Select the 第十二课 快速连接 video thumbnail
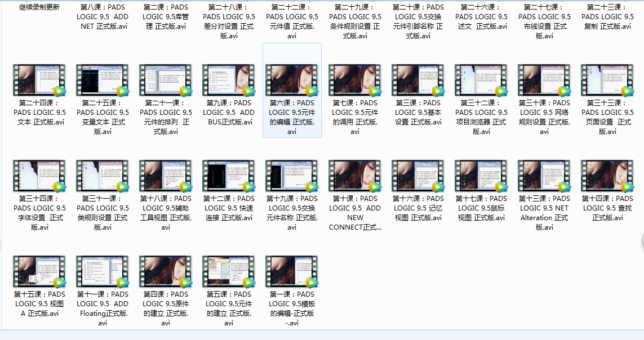Image resolution: width=644 pixels, height=340 pixels. click(x=228, y=176)
